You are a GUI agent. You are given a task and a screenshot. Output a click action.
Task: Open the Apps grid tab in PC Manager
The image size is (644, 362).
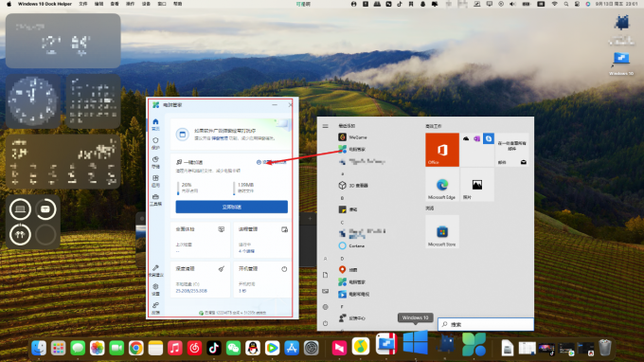155,181
